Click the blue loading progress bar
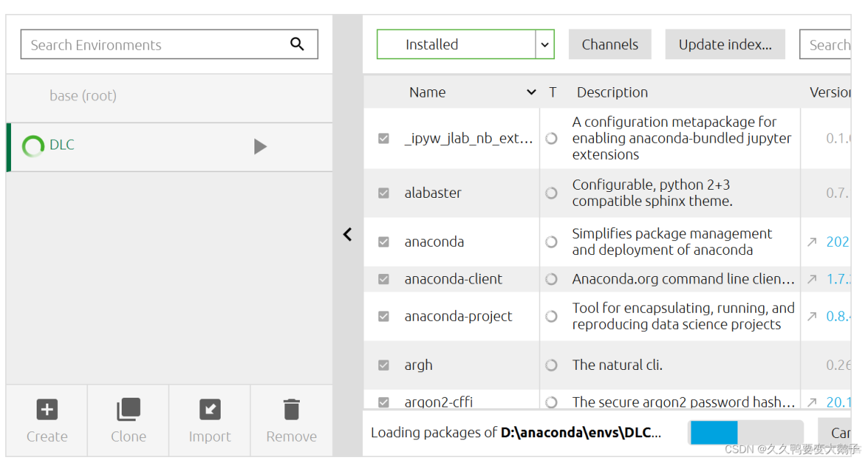Viewport: 868px width, 460px height. tap(714, 432)
